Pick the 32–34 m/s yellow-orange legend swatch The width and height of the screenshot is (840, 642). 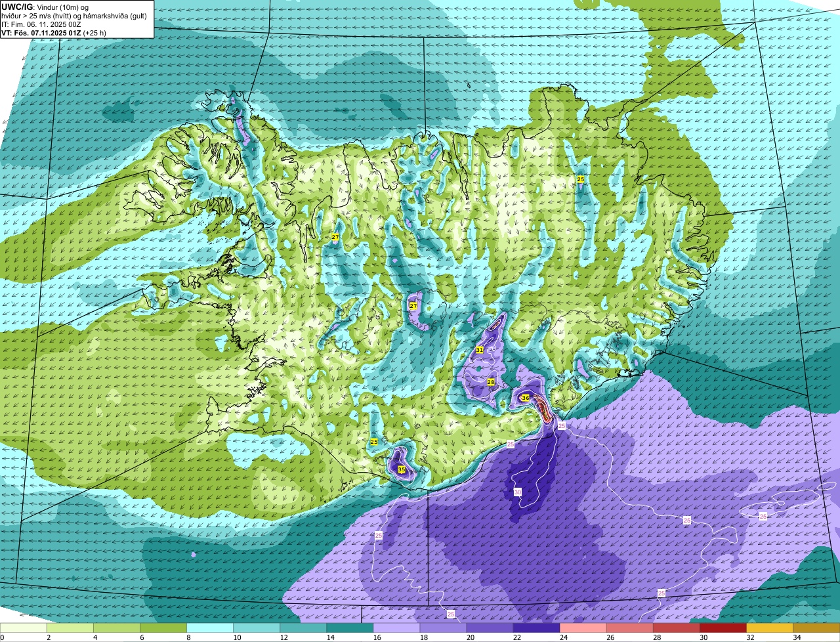coord(769,628)
